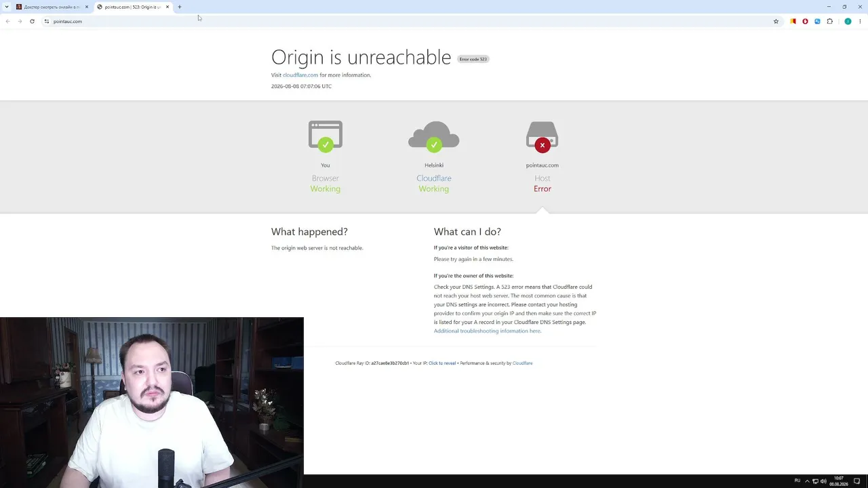Select the red Error status text under Host
The height and width of the screenshot is (488, 868).
542,189
